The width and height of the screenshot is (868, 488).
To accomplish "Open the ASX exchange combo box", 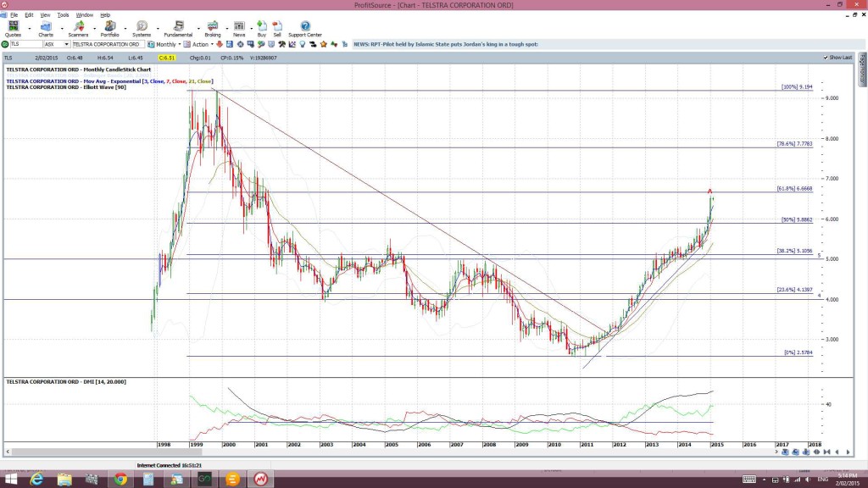I will tap(57, 44).
